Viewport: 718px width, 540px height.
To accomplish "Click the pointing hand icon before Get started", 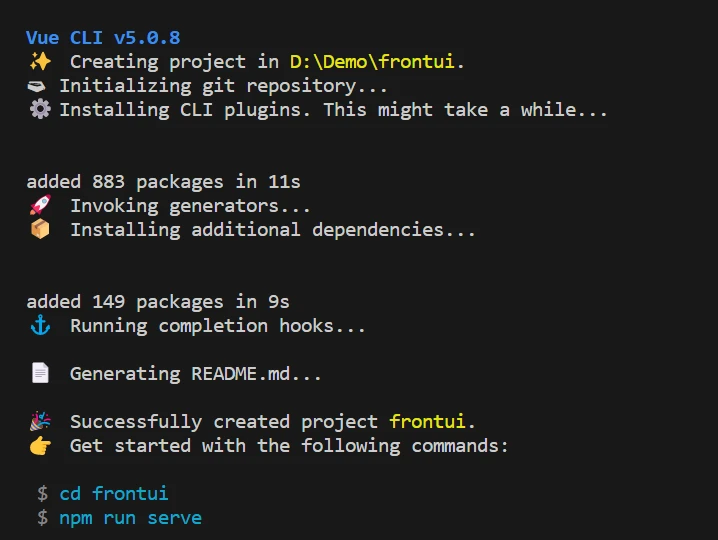I will point(40,446).
